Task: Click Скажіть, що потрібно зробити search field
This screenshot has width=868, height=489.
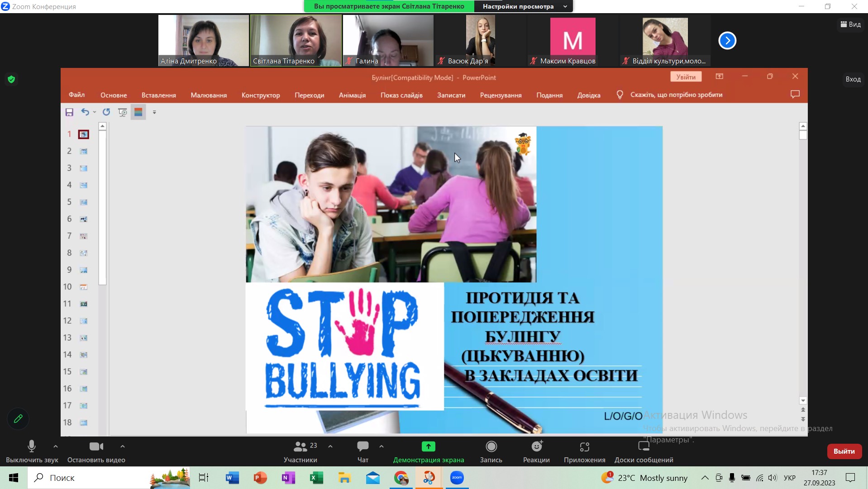Action: pos(676,95)
